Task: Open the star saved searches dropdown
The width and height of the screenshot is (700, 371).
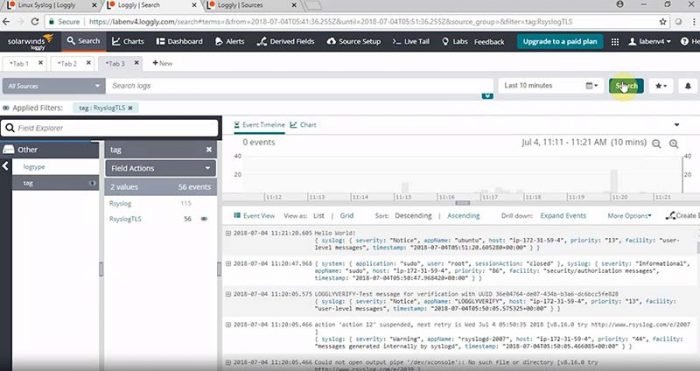Action: pos(661,86)
